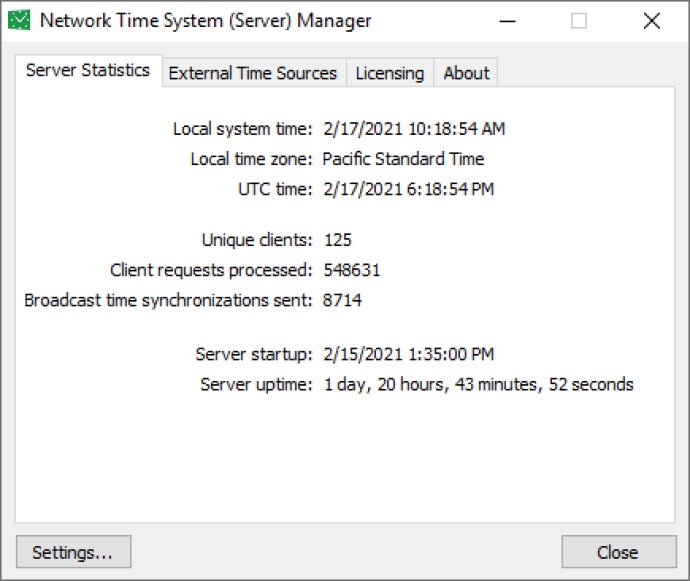This screenshot has width=690, height=581.
Task: Click the Server uptime label
Action: click(256, 385)
